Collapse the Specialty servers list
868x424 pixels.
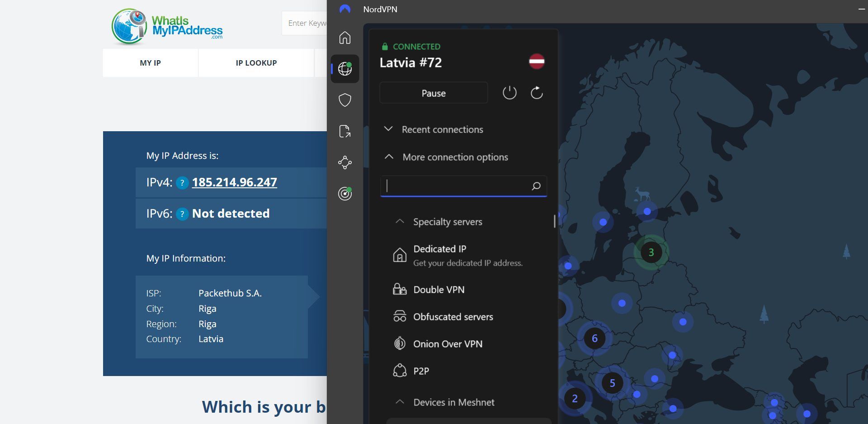pos(439,222)
